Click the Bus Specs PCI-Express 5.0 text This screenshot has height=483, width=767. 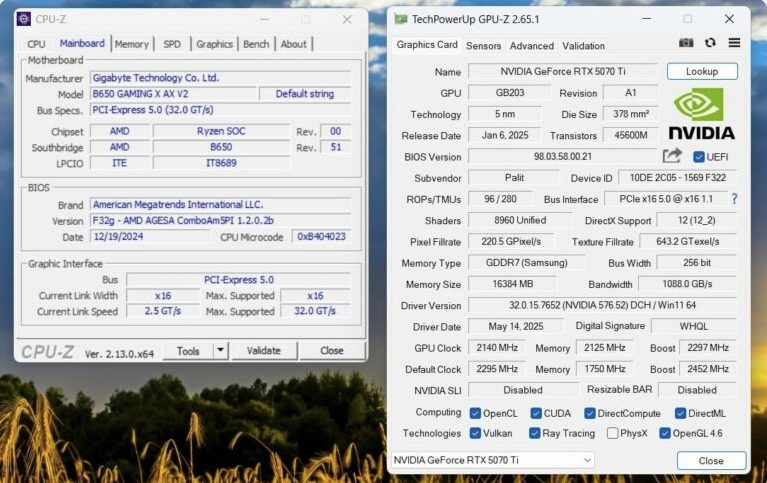click(x=153, y=110)
